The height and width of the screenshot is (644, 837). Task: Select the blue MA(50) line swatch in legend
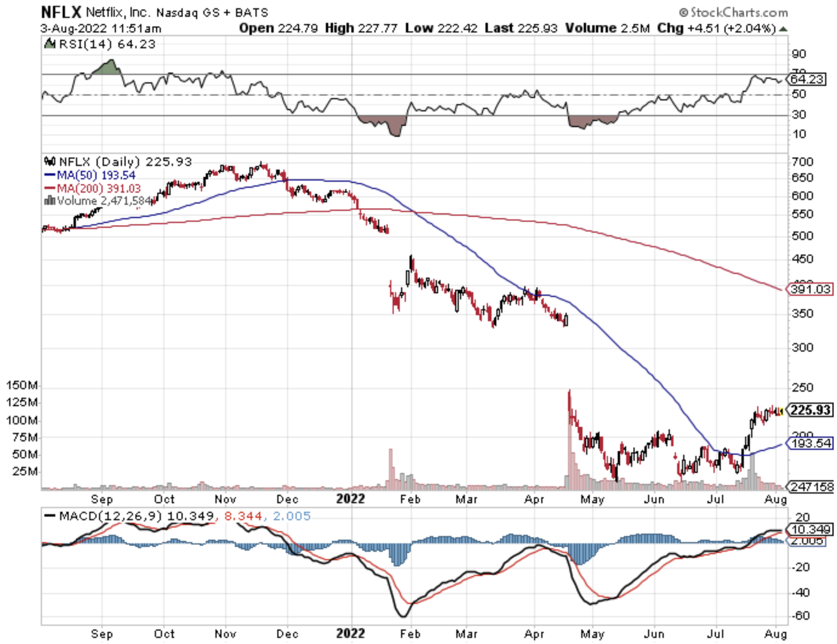(x=50, y=175)
